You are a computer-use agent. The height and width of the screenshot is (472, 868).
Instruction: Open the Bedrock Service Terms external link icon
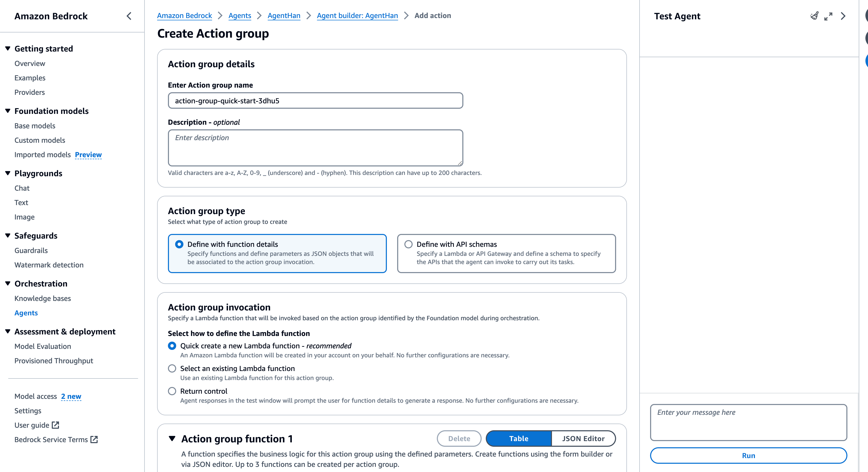pyautogui.click(x=94, y=440)
